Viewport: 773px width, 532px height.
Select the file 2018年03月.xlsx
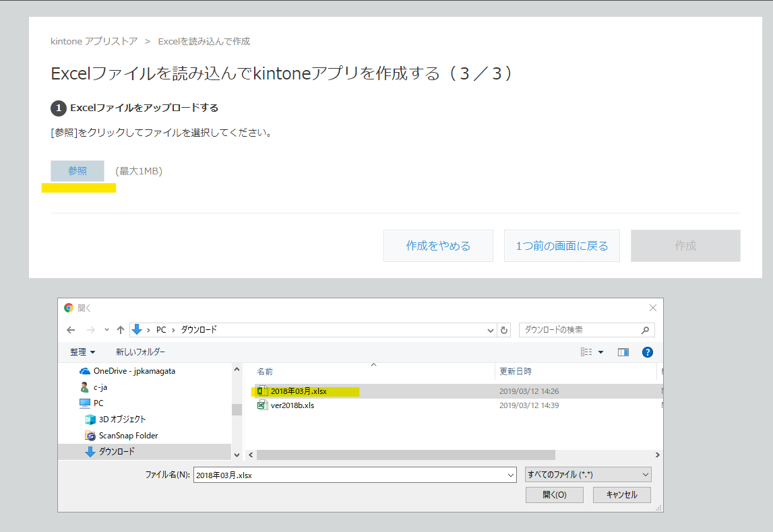[x=299, y=391]
